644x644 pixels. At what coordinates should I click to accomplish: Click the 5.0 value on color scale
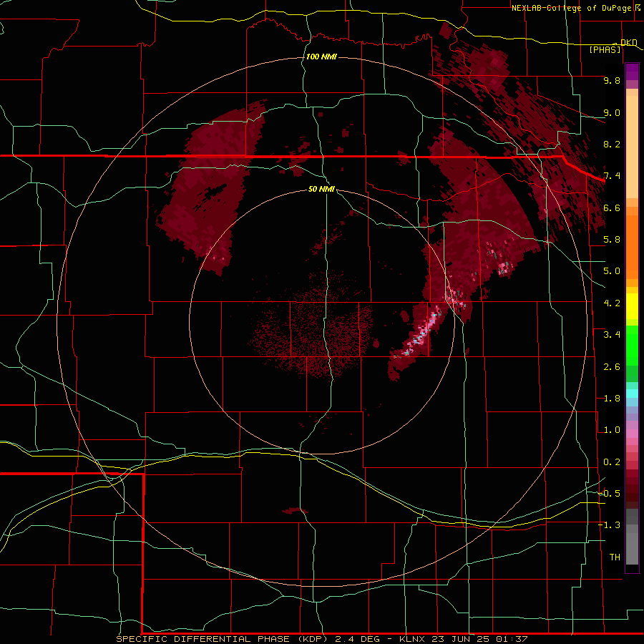point(612,271)
